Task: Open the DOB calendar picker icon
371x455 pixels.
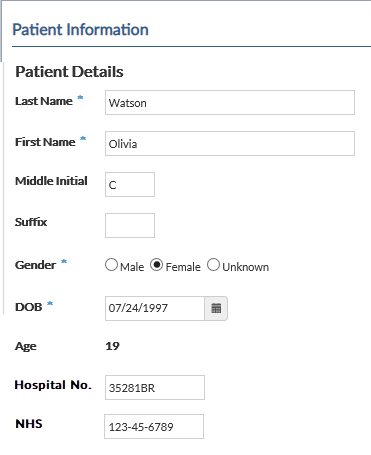Action: [x=216, y=308]
